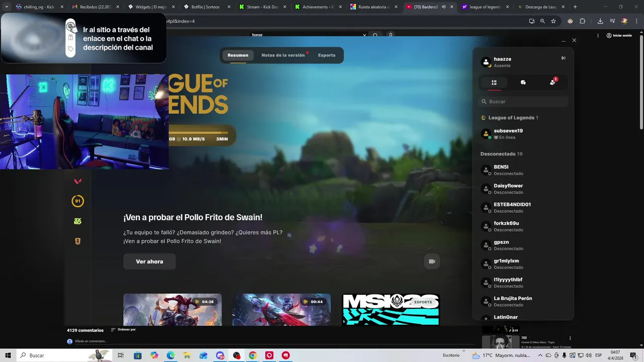Screen dimensions: 644x362
Task: Click the video camera icon button
Action: tap(432, 261)
